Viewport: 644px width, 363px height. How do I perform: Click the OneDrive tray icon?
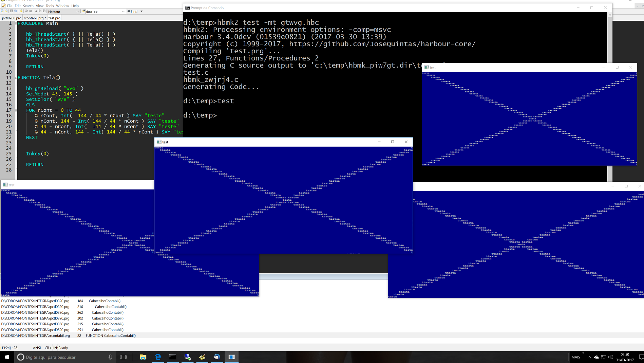(x=596, y=357)
